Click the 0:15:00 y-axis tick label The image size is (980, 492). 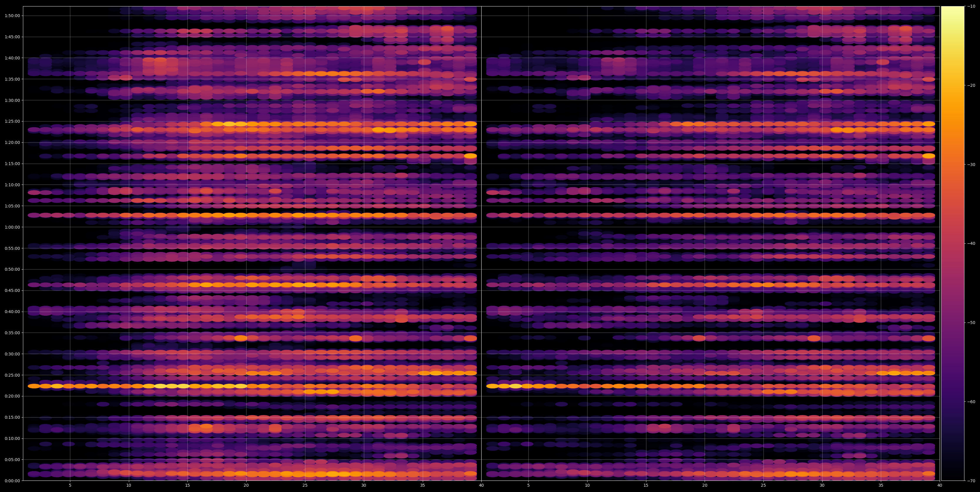(12, 417)
